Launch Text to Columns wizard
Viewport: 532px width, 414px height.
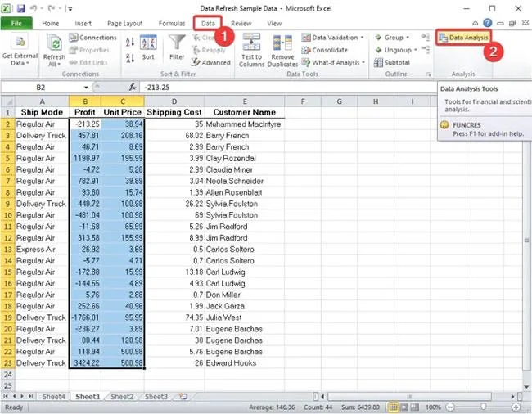tap(251, 50)
